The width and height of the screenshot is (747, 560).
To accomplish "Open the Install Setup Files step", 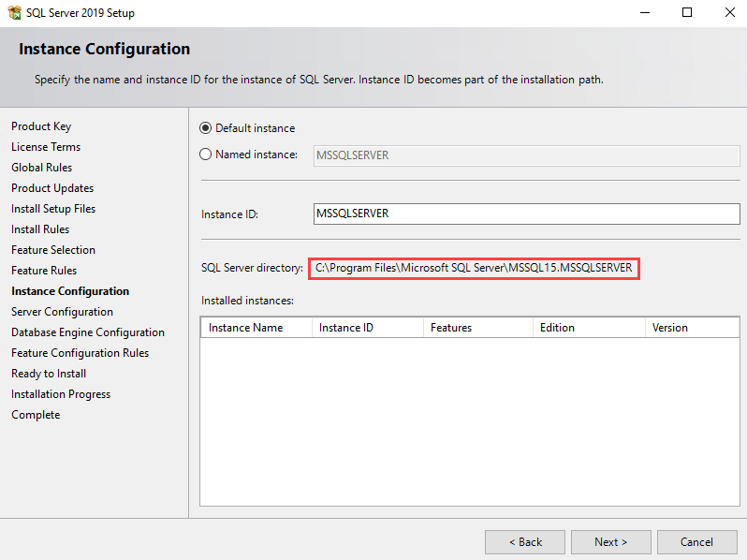I will click(53, 209).
